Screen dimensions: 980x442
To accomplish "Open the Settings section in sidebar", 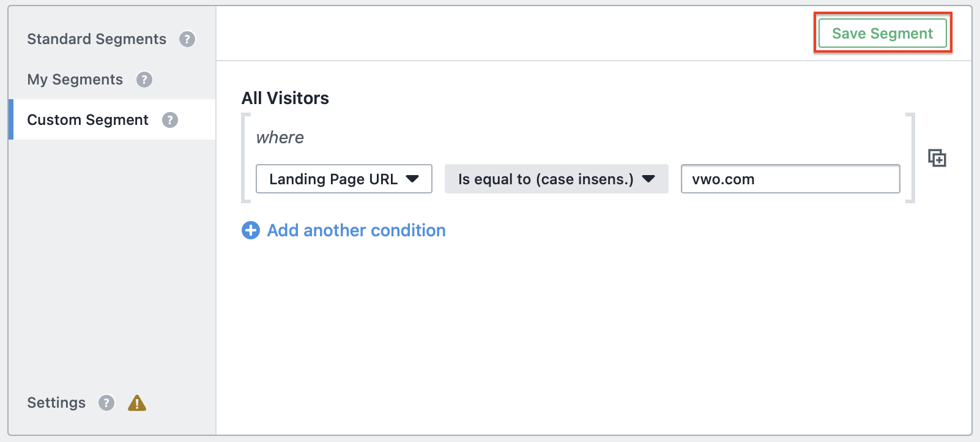I will click(56, 403).
